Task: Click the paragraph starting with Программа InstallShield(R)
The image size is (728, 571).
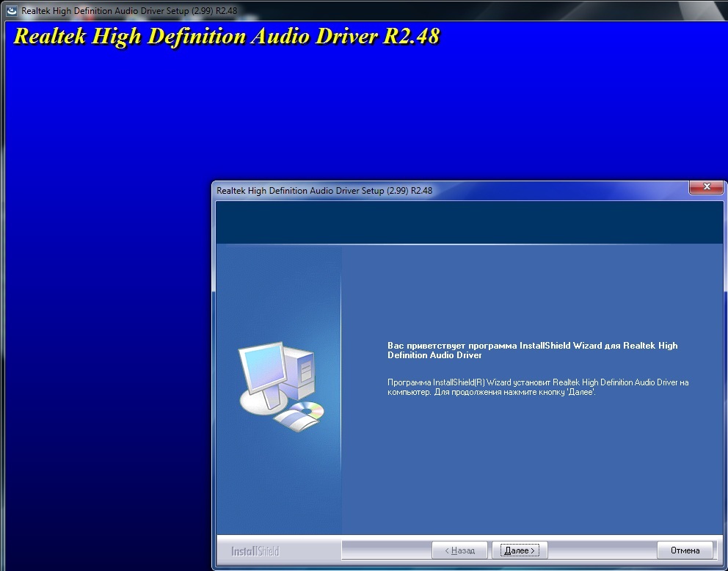Action: (x=537, y=388)
